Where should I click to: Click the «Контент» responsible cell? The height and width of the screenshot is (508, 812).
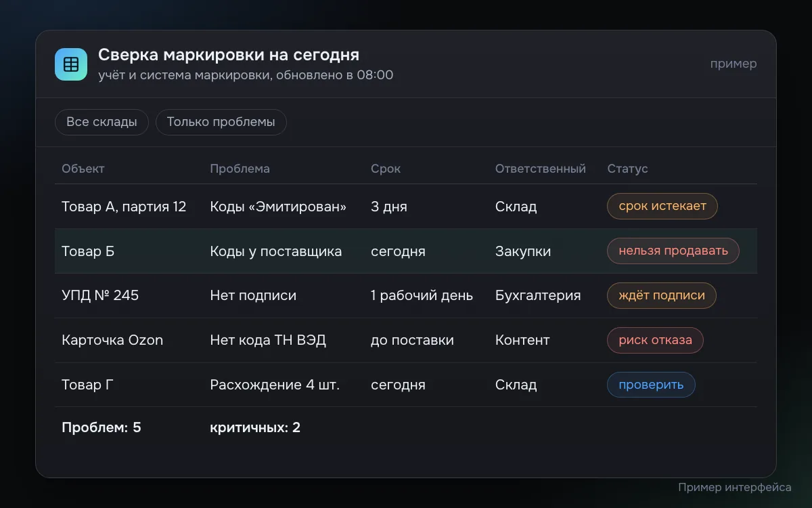tap(522, 340)
